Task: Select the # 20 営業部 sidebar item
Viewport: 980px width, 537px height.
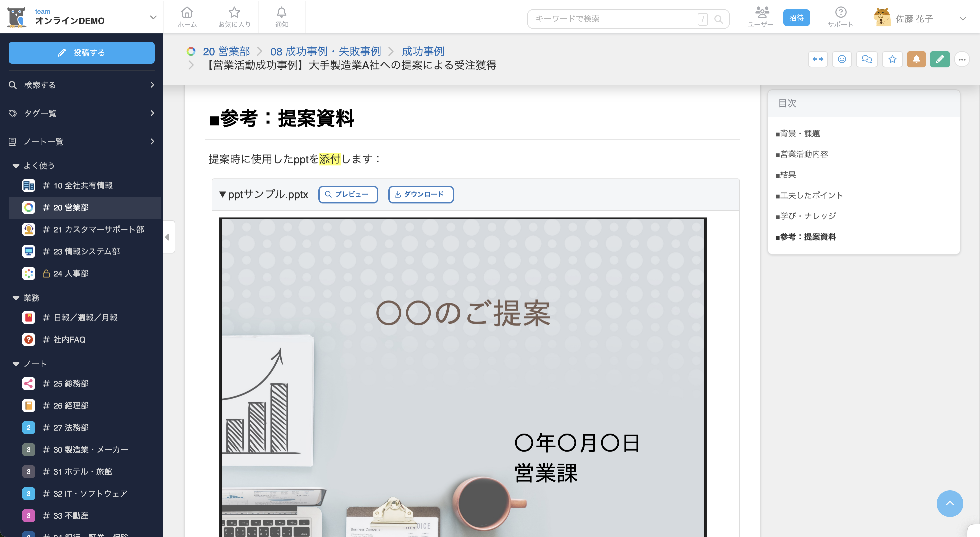Action: click(x=84, y=207)
